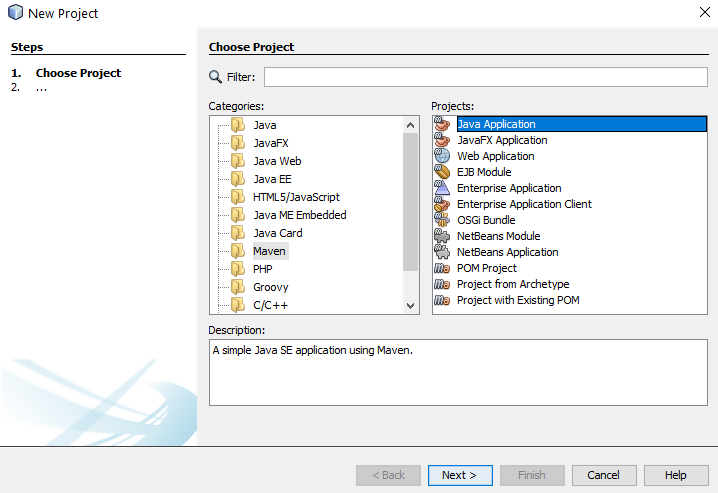
Task: Click the Enterprise Application triangle icon
Action: [x=442, y=188]
